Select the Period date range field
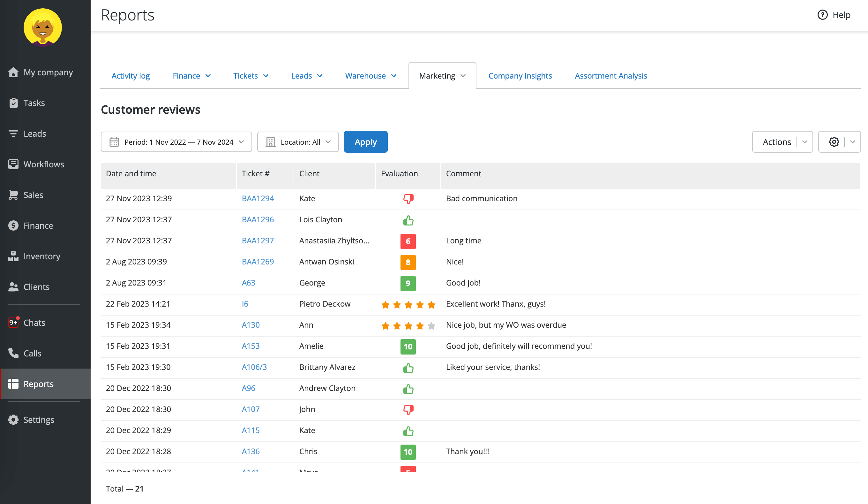This screenshot has width=868, height=504. (x=176, y=141)
